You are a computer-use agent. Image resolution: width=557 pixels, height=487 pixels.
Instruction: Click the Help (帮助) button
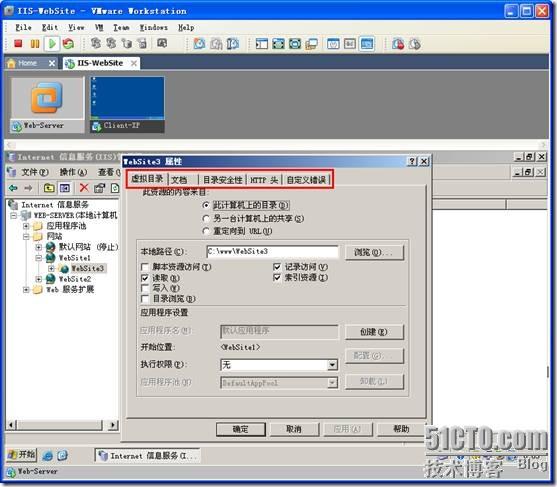tap(401, 429)
